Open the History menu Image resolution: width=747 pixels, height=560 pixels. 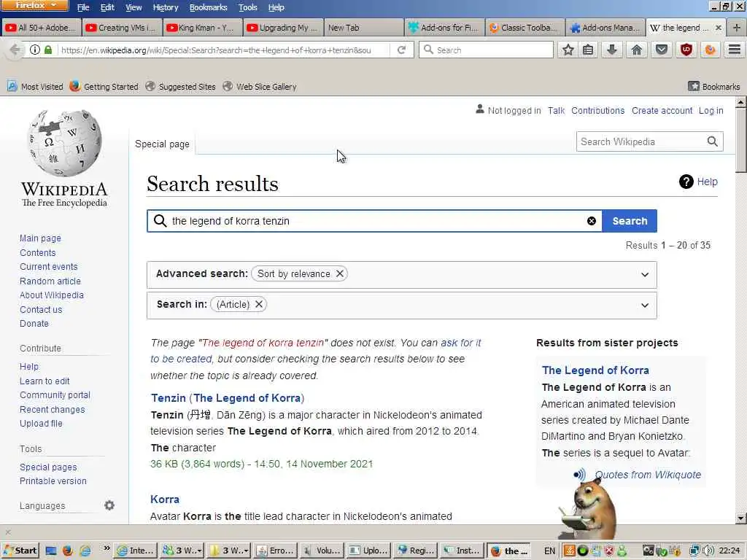166,7
